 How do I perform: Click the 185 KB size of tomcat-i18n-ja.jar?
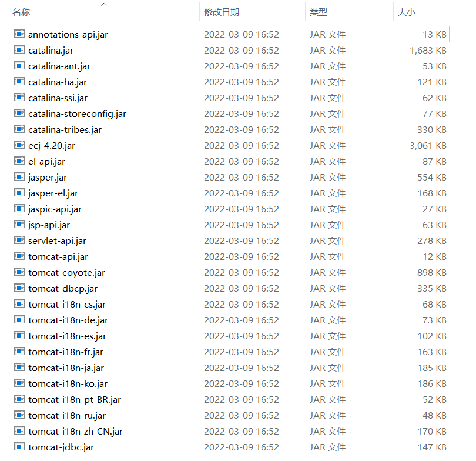[x=432, y=368]
